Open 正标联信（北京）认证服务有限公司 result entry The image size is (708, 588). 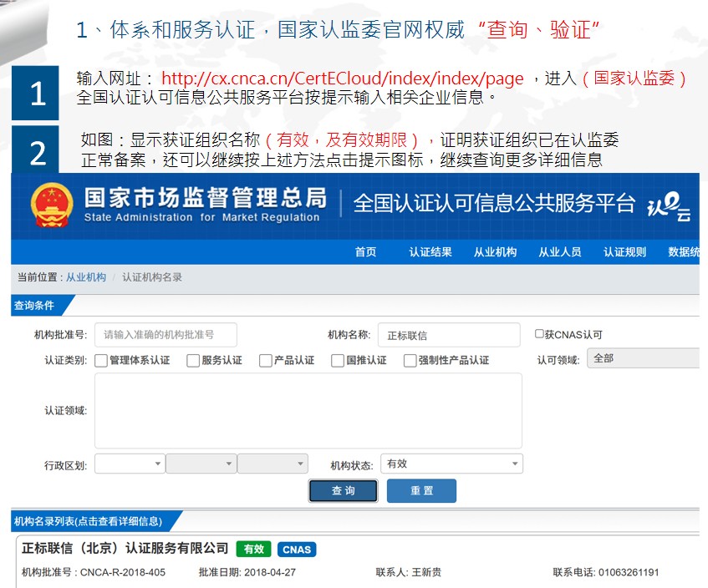125,549
